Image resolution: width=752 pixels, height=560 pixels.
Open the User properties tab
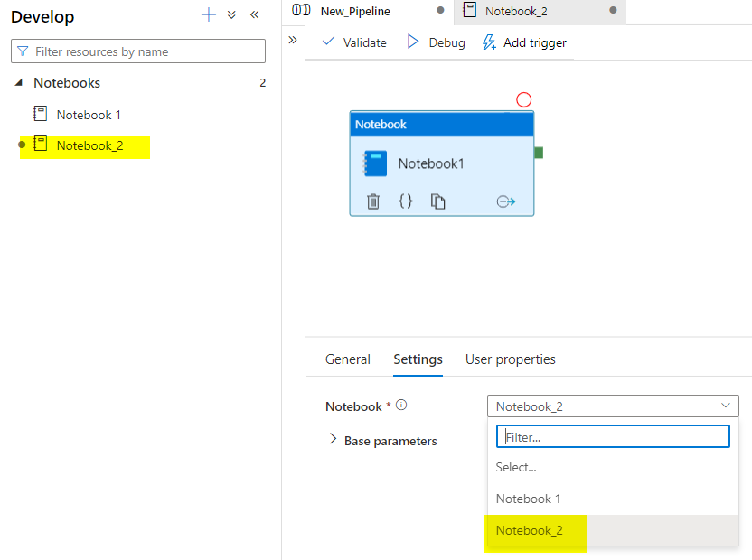click(x=510, y=359)
